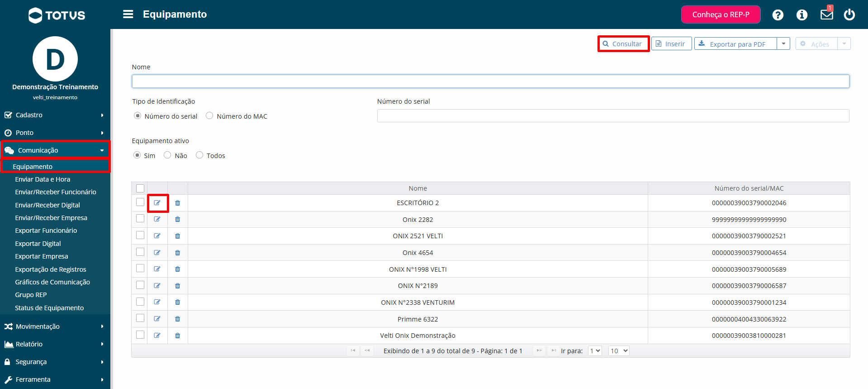Viewport: 868px width, 389px height.
Task: Click the user avatar with letter D
Action: coord(55,59)
